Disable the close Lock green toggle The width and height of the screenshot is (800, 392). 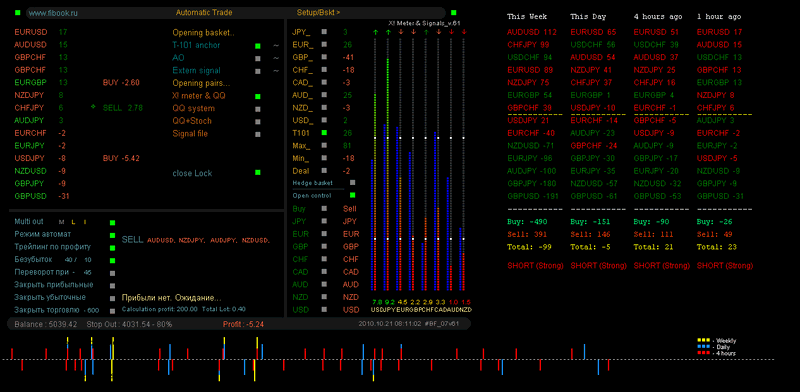click(x=258, y=173)
